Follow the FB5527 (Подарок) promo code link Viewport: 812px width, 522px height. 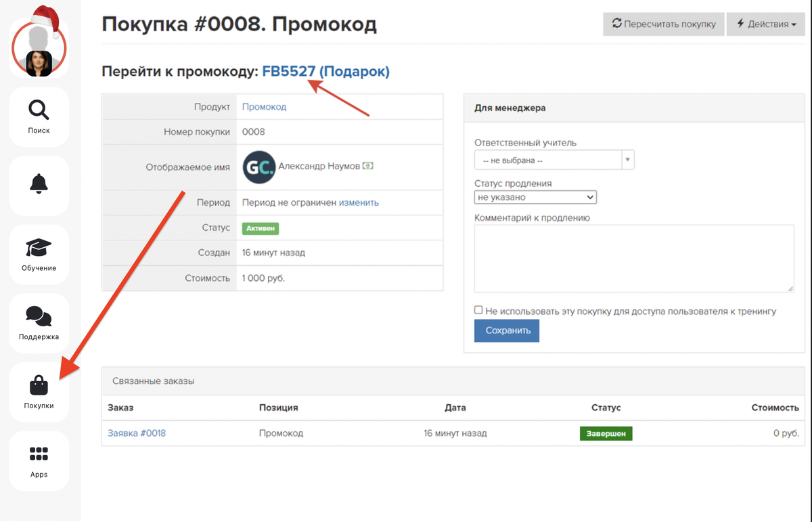(325, 71)
